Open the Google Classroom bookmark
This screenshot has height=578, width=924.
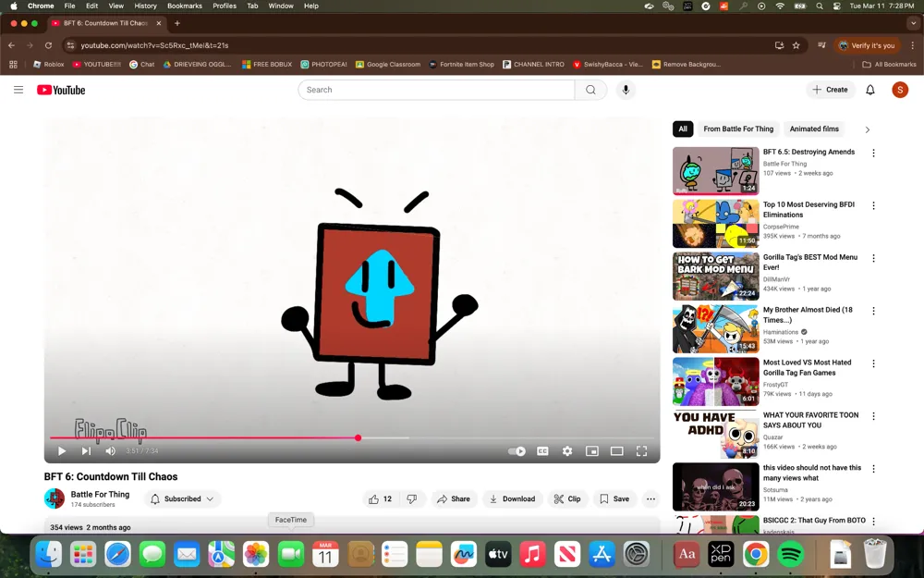(388, 65)
